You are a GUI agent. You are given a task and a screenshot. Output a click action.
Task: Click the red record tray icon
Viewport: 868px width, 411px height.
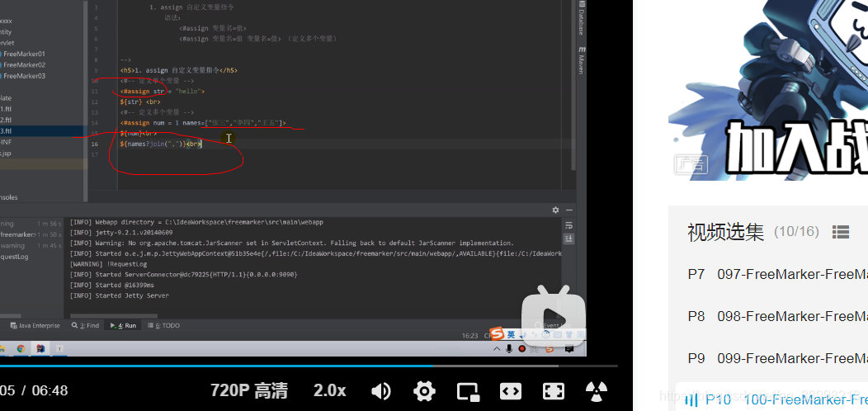tap(522, 349)
